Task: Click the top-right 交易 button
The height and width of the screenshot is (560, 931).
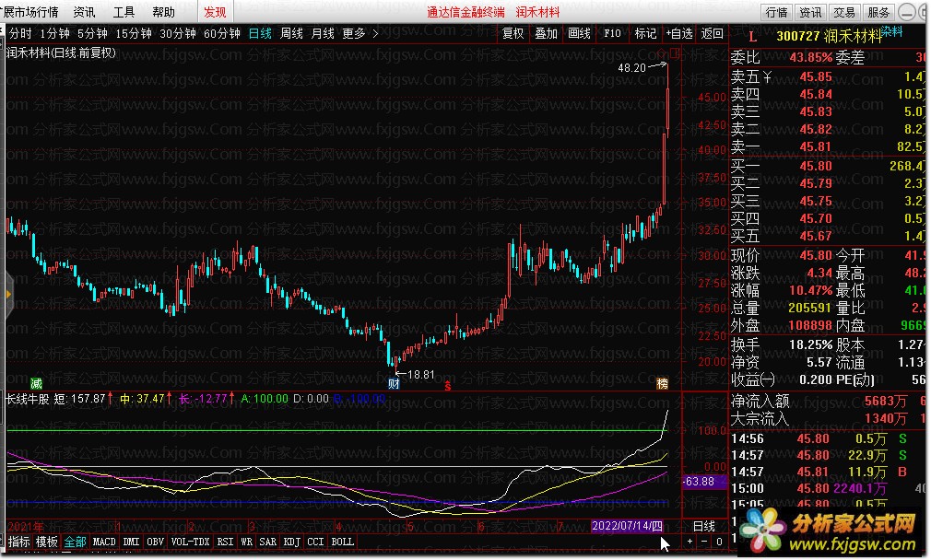Action: [844, 13]
